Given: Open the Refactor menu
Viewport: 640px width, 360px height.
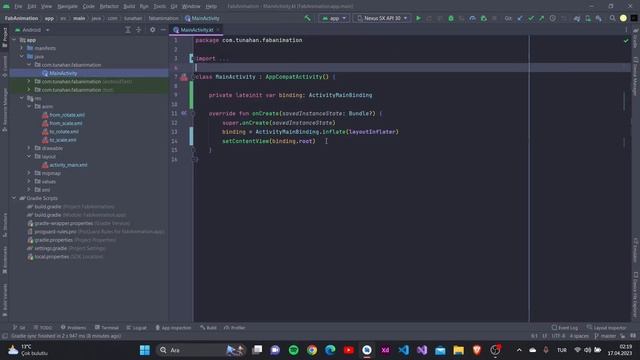Looking at the screenshot, I should click(109, 7).
